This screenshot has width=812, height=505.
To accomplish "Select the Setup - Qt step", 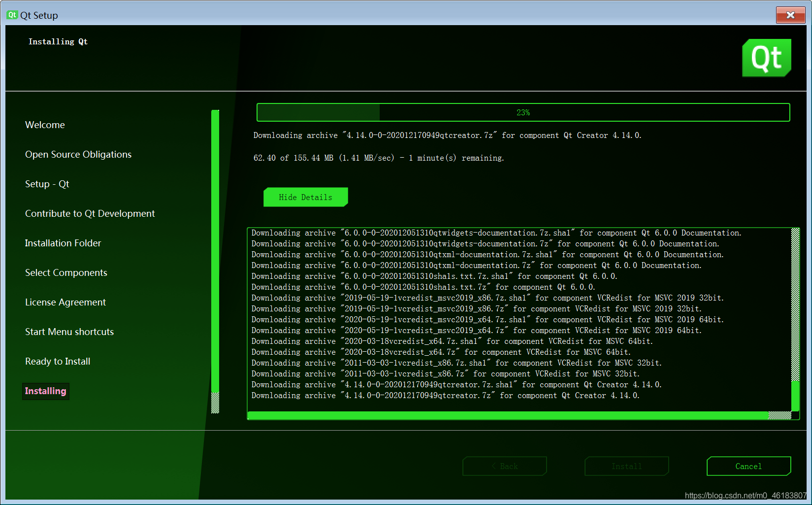I will tap(47, 184).
